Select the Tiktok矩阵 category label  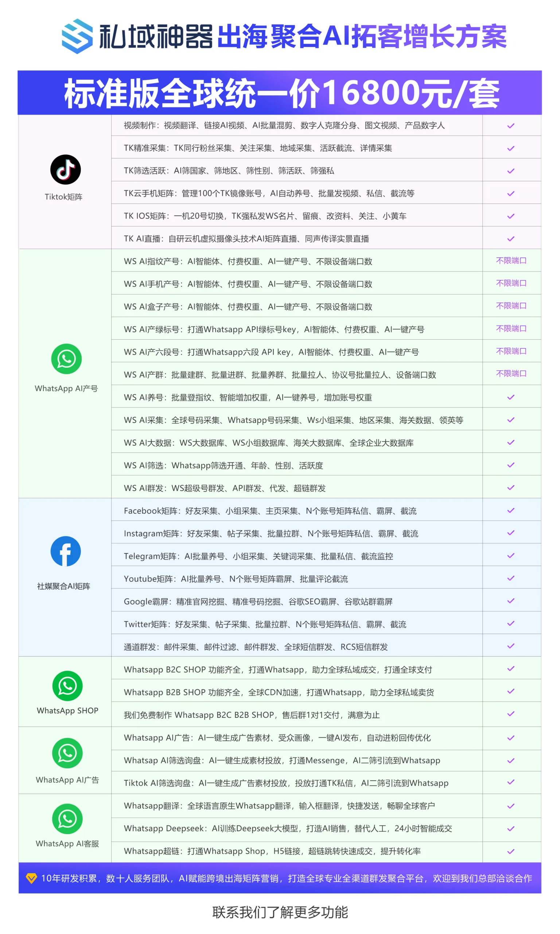pyautogui.click(x=63, y=197)
